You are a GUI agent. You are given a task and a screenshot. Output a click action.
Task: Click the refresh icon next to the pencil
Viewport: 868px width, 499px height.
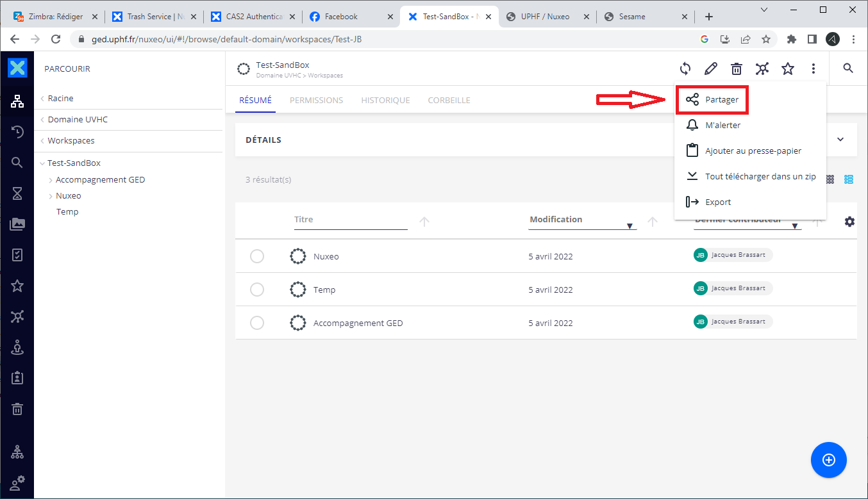tap(685, 69)
